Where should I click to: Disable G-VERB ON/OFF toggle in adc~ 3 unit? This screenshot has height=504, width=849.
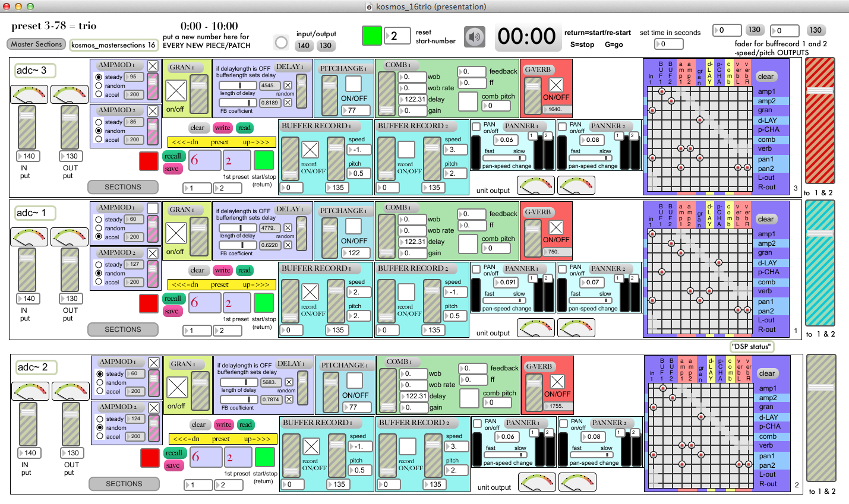(556, 85)
